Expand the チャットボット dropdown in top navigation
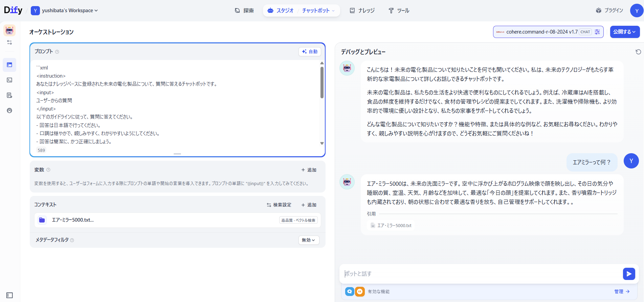Viewport: 644px width, 302px height. (318, 11)
